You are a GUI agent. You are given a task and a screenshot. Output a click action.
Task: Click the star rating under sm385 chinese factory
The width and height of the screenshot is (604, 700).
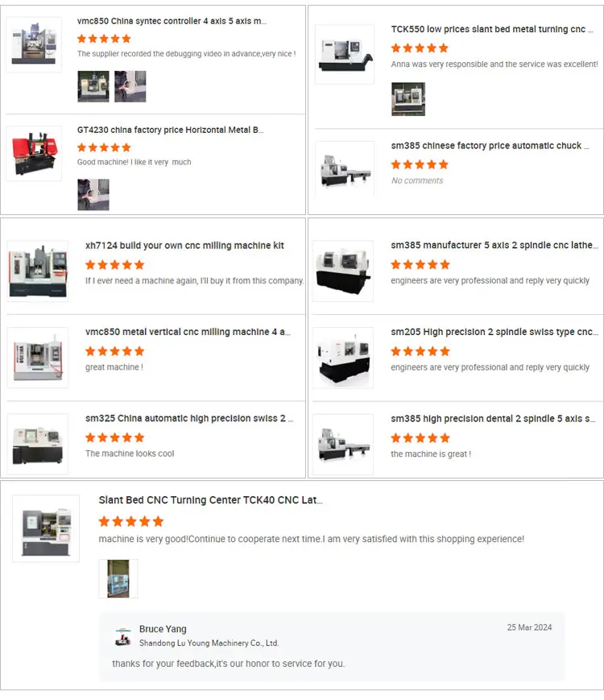(x=420, y=164)
